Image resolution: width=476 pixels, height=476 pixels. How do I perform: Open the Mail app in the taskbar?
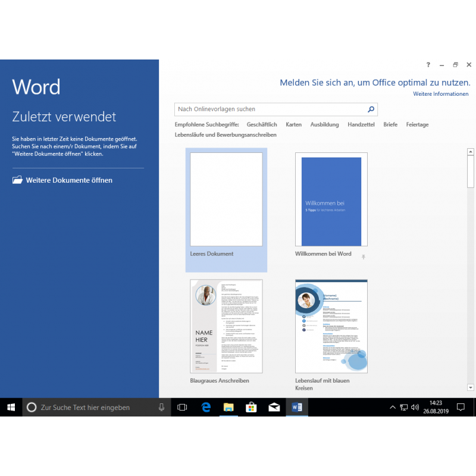pos(274,407)
